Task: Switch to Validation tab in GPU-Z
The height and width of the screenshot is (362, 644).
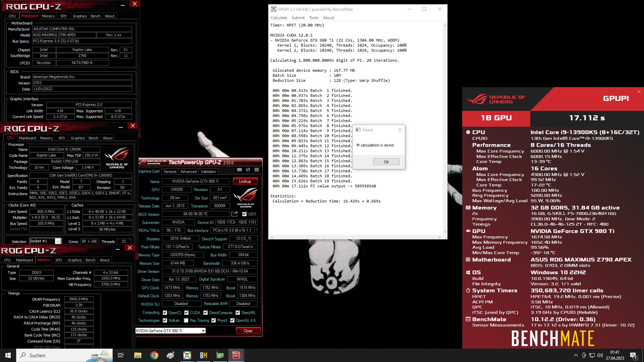Action: (208, 171)
